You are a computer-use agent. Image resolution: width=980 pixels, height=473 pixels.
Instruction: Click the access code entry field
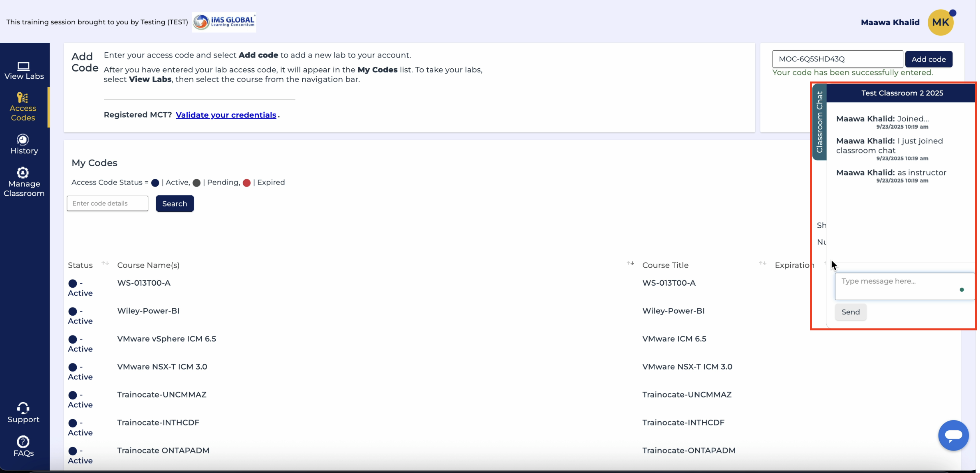click(837, 59)
